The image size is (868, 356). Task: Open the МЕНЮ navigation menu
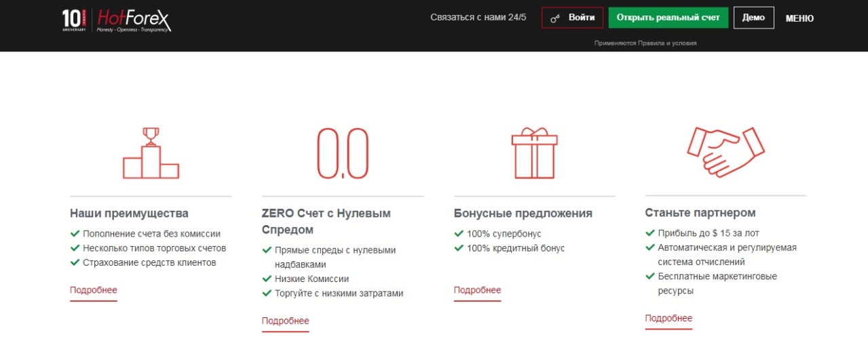point(799,18)
